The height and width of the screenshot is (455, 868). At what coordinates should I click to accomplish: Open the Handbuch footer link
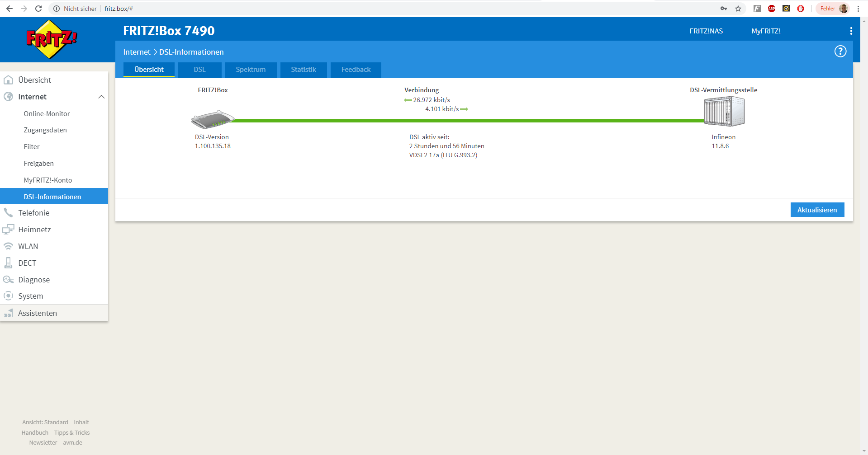tap(35, 433)
